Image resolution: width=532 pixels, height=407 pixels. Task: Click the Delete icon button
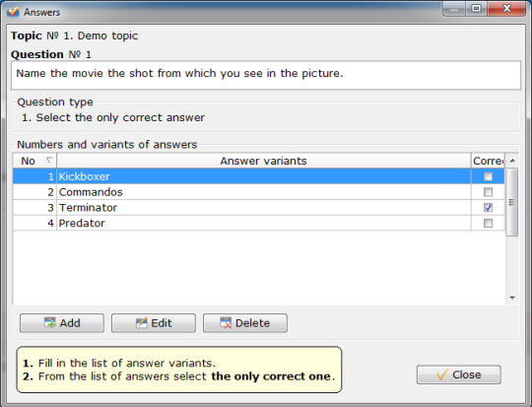245,323
